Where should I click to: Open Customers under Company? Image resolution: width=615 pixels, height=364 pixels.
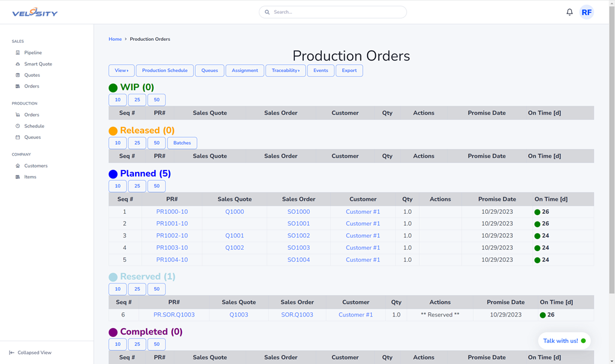click(35, 166)
